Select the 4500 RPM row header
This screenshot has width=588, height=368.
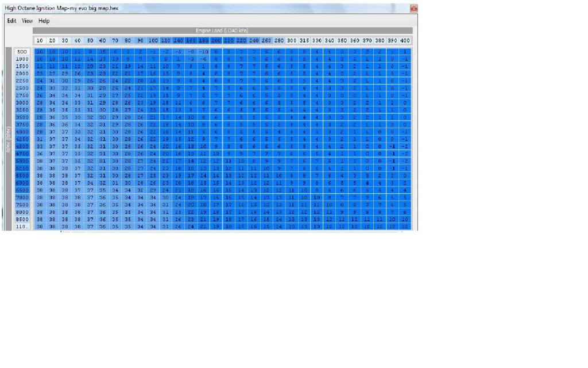click(x=22, y=147)
